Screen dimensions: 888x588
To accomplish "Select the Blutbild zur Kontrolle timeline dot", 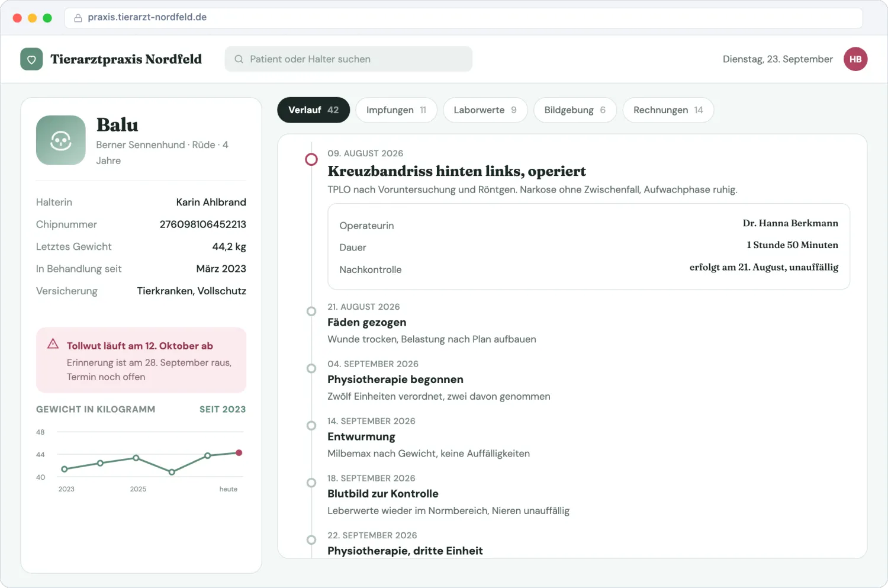I will point(311,483).
